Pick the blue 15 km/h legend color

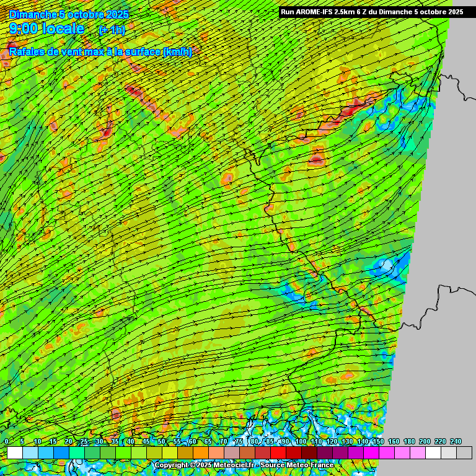click(61, 453)
